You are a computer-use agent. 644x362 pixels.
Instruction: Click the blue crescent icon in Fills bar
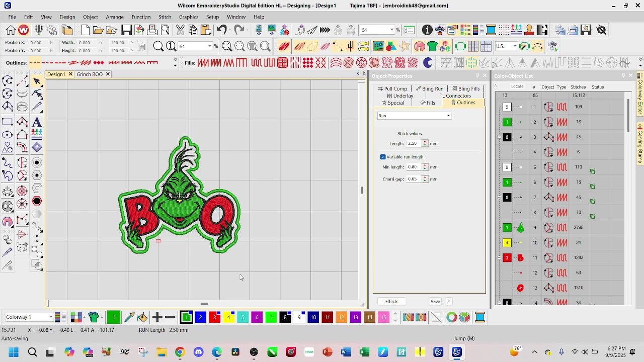[x=428, y=63]
